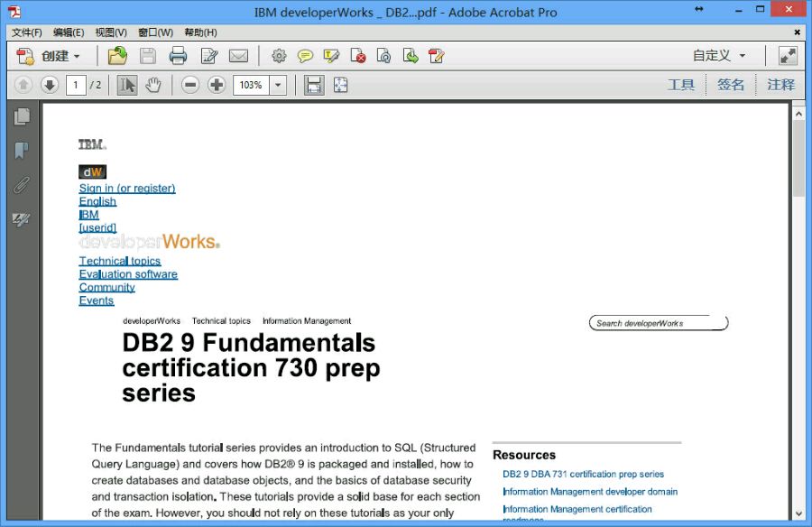Click the Events link
This screenshot has height=527, width=812.
[x=97, y=300]
